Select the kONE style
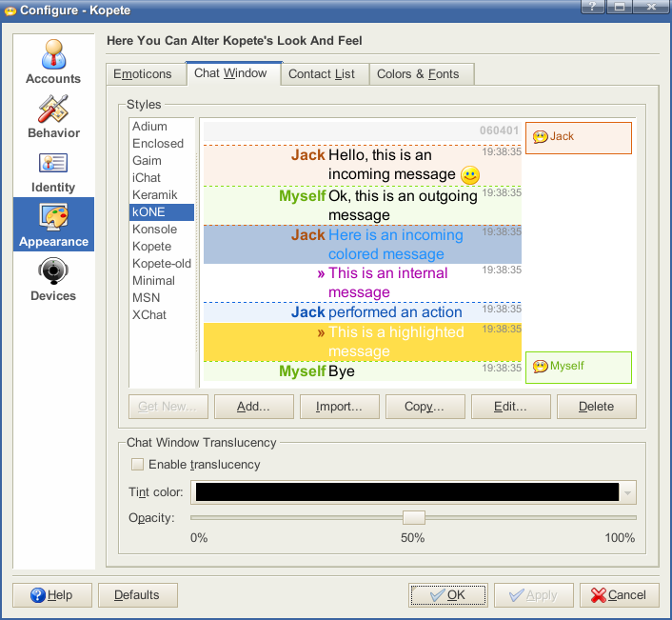Viewport: 672px width, 620px height. point(162,212)
